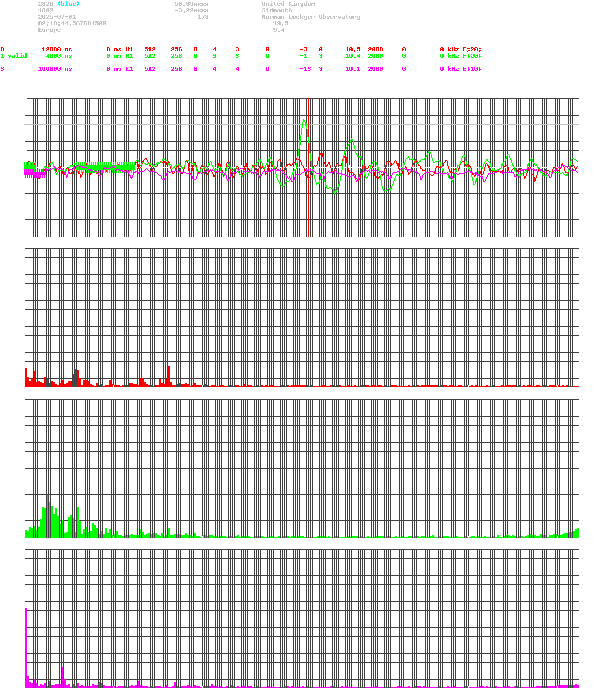Click "2000" in the magenta row
Viewport: 593px width, 700px height.
click(375, 69)
